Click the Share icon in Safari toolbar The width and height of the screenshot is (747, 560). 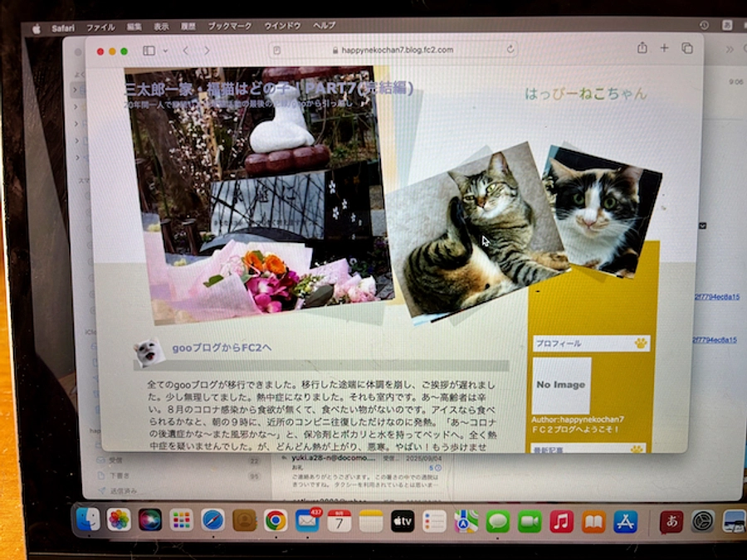642,49
